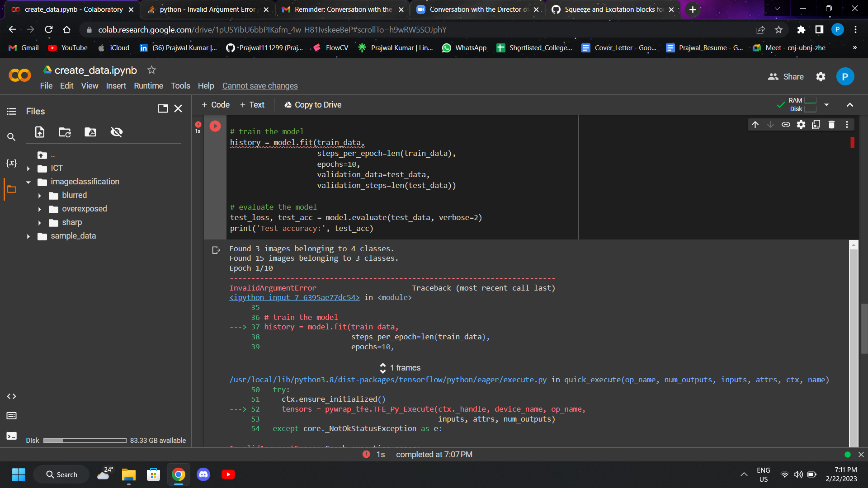Mount Google Drive in Files panel
The image size is (868, 488).
pyautogui.click(x=90, y=132)
